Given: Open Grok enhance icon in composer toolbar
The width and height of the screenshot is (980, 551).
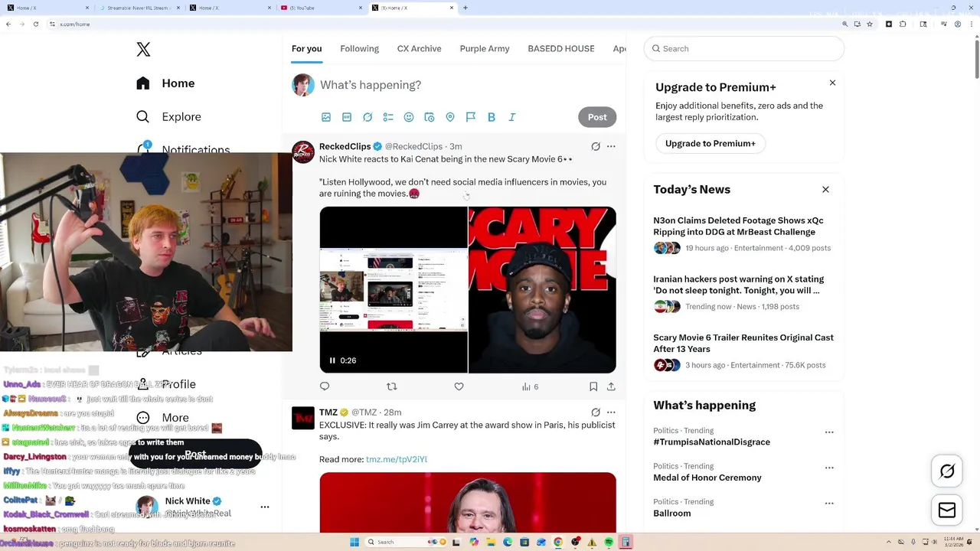Looking at the screenshot, I should pyautogui.click(x=367, y=117).
